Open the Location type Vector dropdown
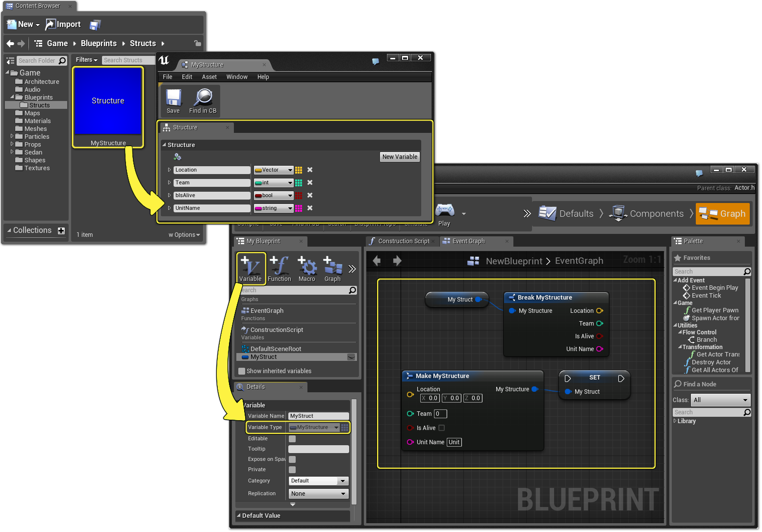762x532 pixels. click(x=274, y=170)
